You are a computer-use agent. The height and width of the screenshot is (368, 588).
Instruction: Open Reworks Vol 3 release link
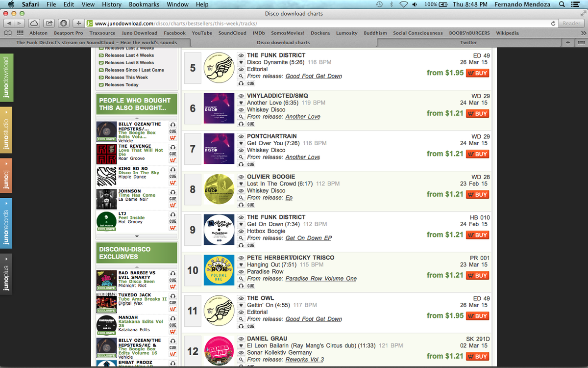305,360
